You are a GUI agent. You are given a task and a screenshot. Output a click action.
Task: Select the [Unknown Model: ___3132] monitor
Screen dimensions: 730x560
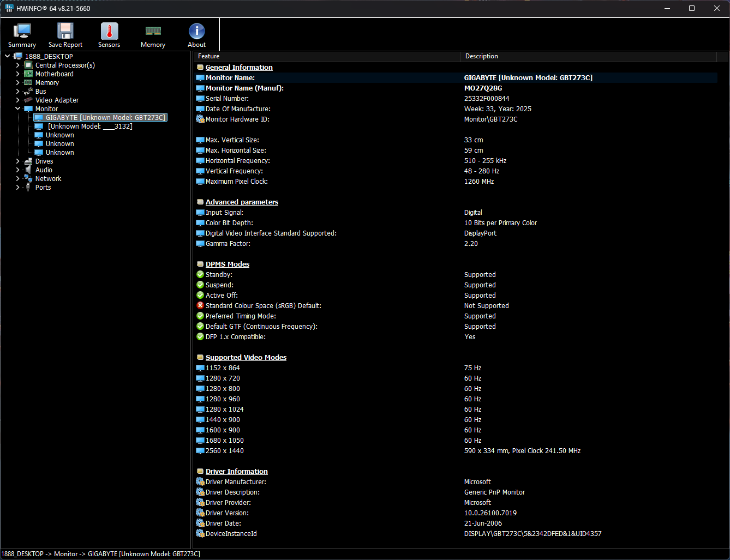coord(90,126)
